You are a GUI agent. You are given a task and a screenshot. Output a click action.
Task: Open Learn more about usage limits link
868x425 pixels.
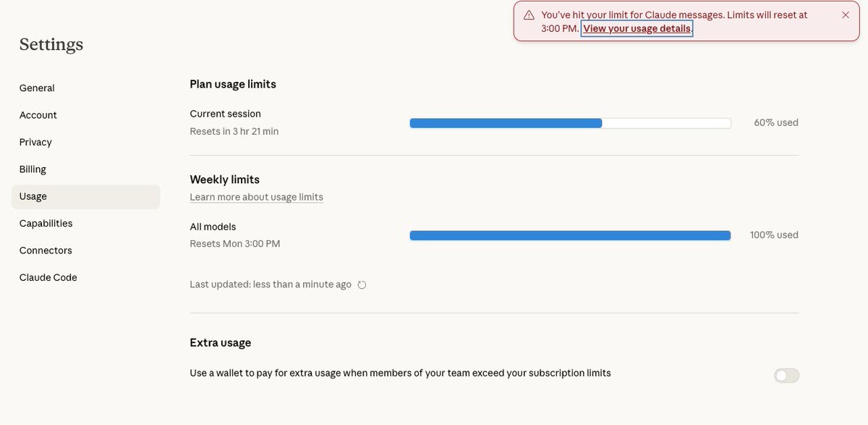pos(256,197)
